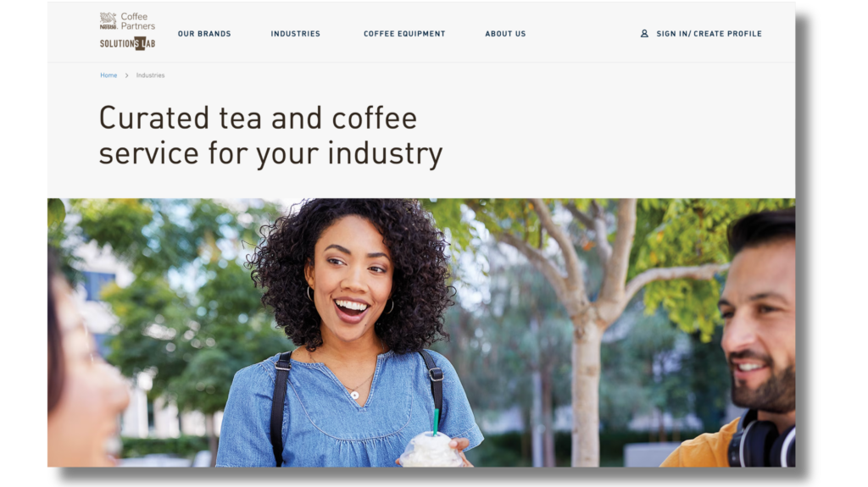Click the user profile icon
The image size is (868, 487).
coord(644,34)
